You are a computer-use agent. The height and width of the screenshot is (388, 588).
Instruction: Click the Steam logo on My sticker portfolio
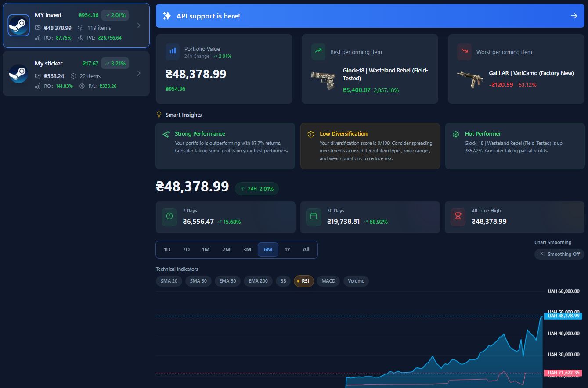coord(18,74)
